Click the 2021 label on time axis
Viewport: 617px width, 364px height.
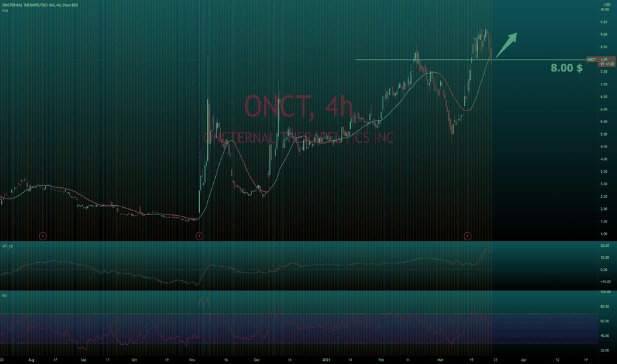326,359
